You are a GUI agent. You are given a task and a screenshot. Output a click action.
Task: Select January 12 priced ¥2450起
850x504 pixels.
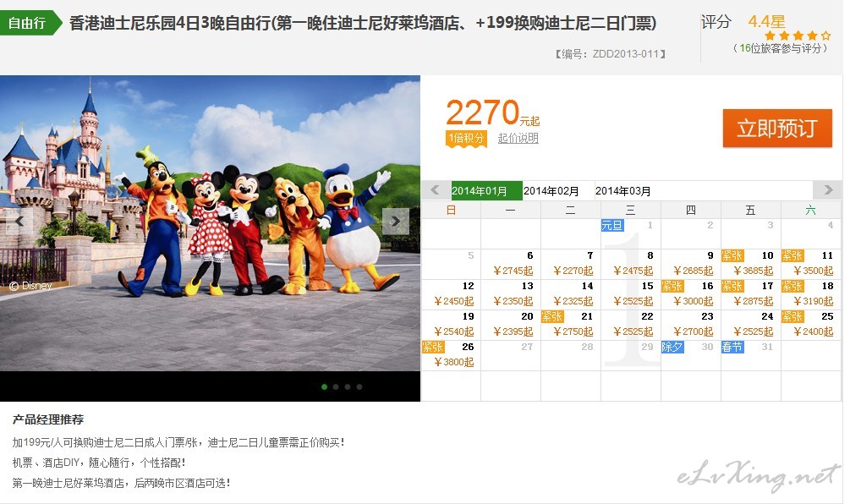click(451, 294)
